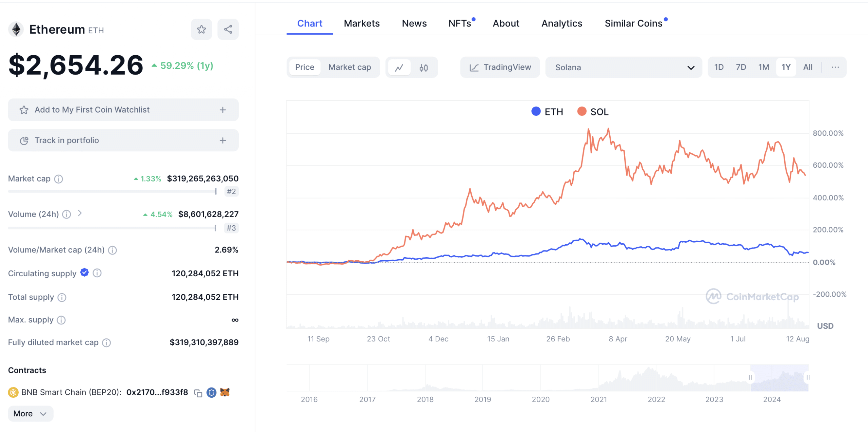Click the Total supply info icon
This screenshot has width=868, height=432.
point(62,298)
